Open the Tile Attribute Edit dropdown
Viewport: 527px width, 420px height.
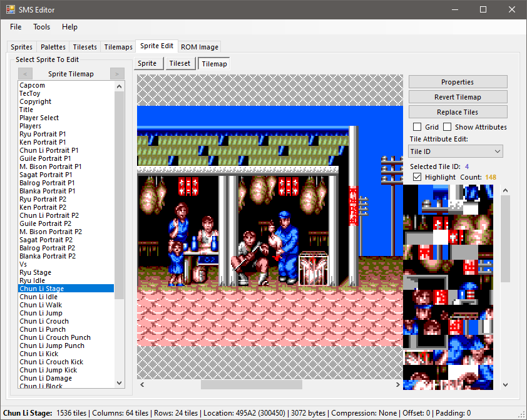pos(456,151)
